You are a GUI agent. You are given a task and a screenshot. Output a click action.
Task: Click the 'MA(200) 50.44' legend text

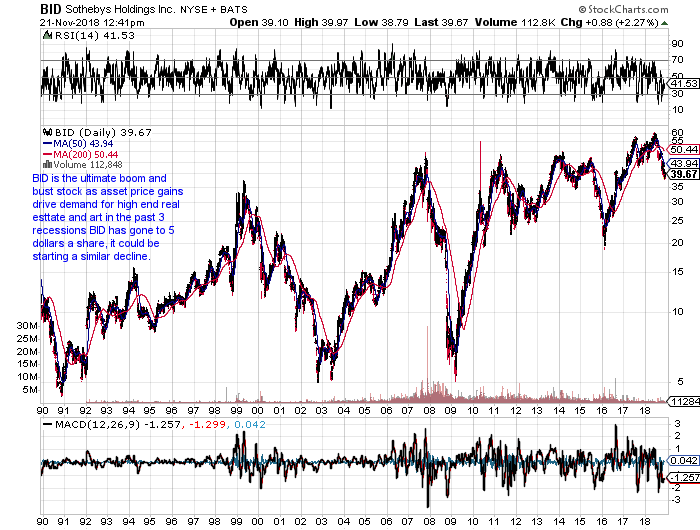85,154
